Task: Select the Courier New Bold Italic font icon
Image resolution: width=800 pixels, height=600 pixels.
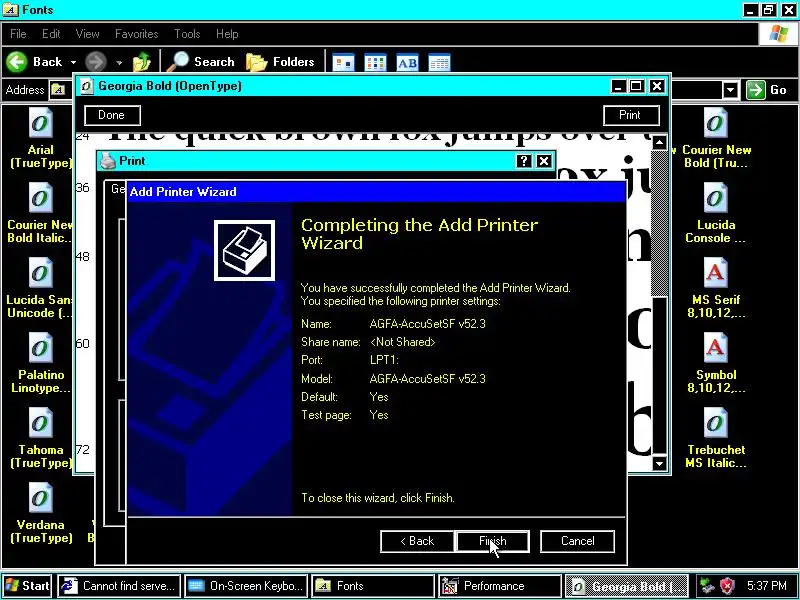Action: point(40,197)
